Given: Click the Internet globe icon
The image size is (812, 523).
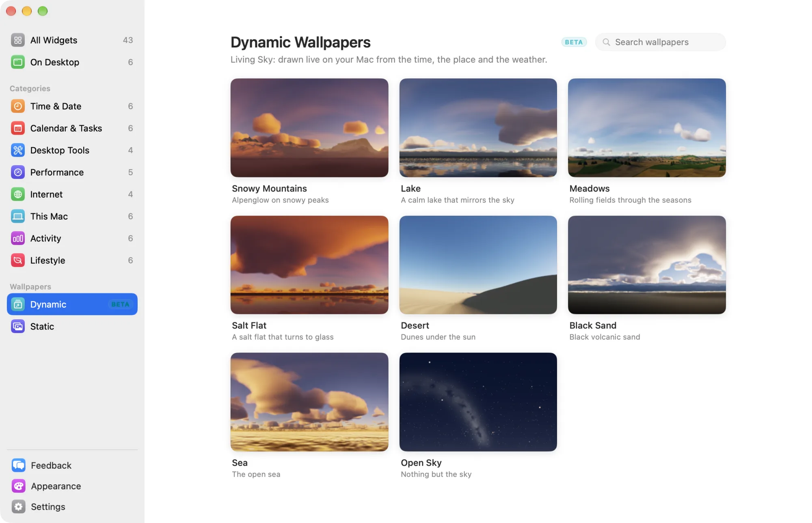Looking at the screenshot, I should coord(17,194).
